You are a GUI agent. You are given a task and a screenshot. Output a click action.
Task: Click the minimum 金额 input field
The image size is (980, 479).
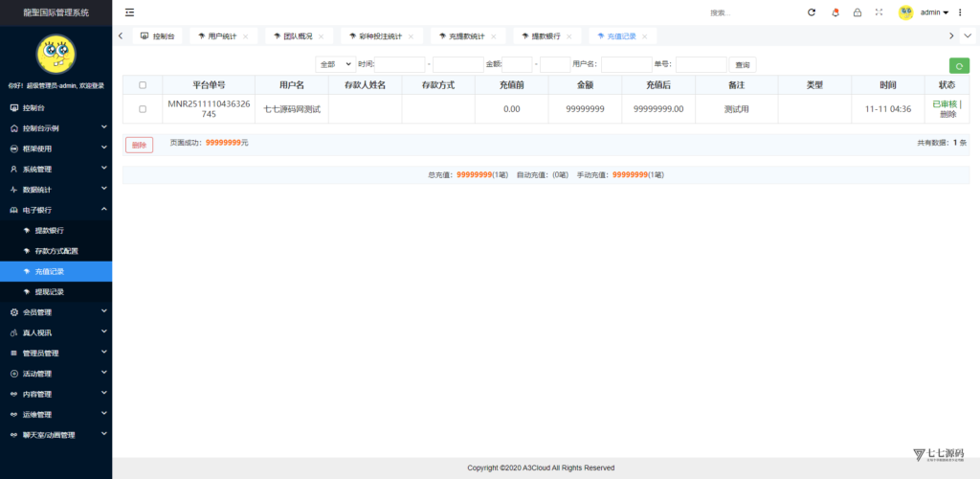(x=518, y=64)
